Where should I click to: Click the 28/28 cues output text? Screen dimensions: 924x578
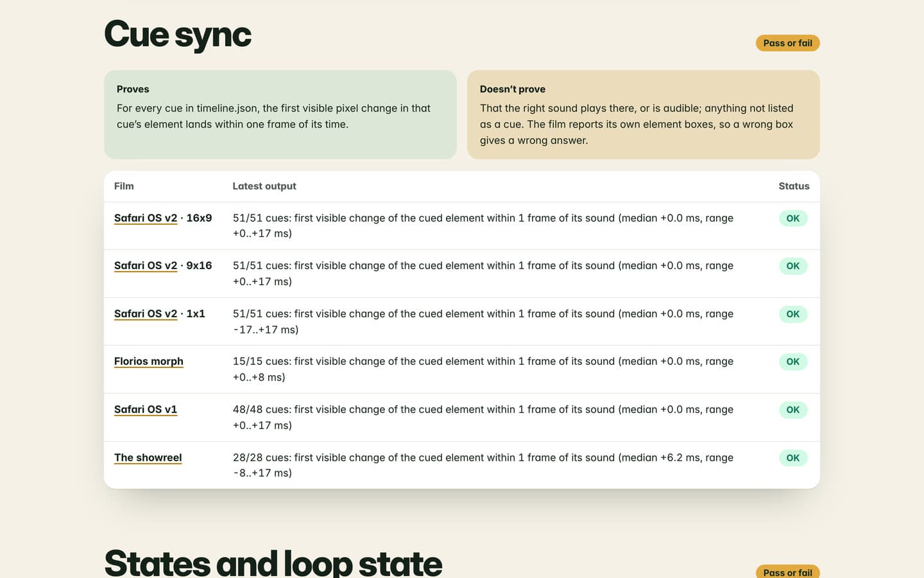coord(483,465)
